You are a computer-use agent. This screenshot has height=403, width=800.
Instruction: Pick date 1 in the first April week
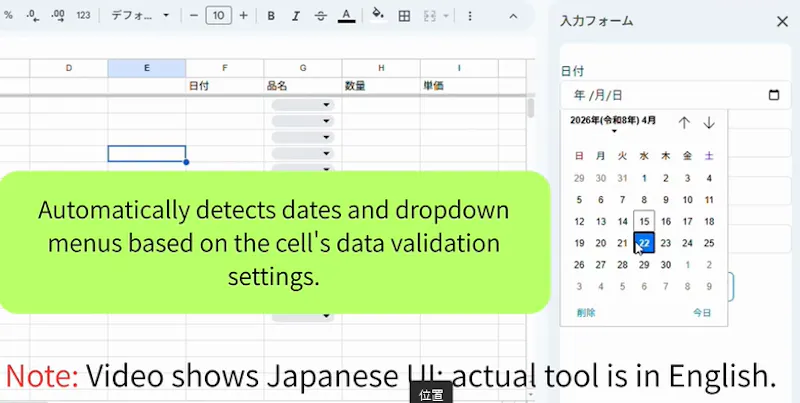coord(644,178)
